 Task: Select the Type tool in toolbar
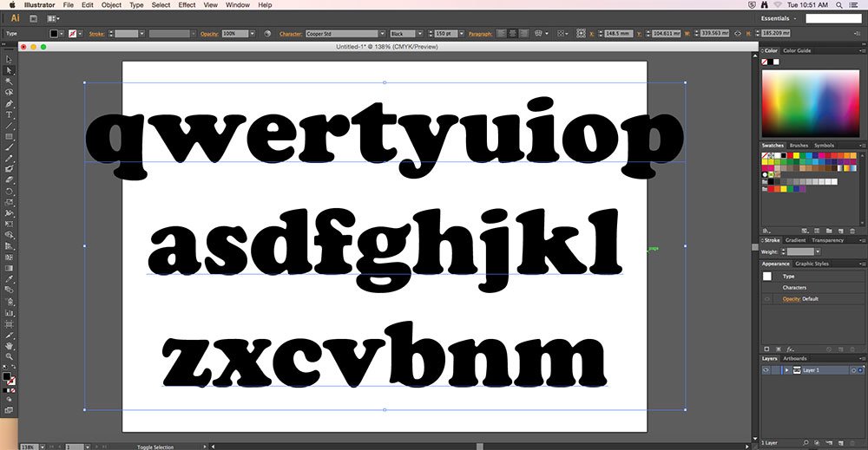[x=9, y=115]
